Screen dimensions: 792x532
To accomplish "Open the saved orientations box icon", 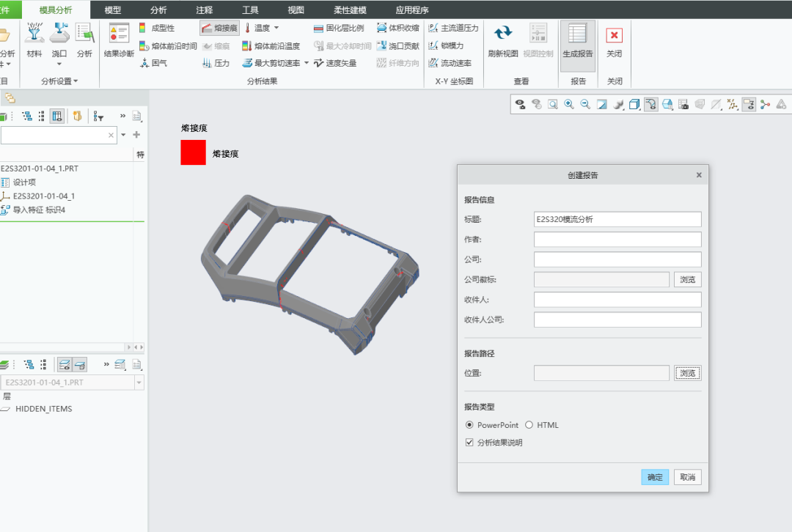I will (x=634, y=105).
